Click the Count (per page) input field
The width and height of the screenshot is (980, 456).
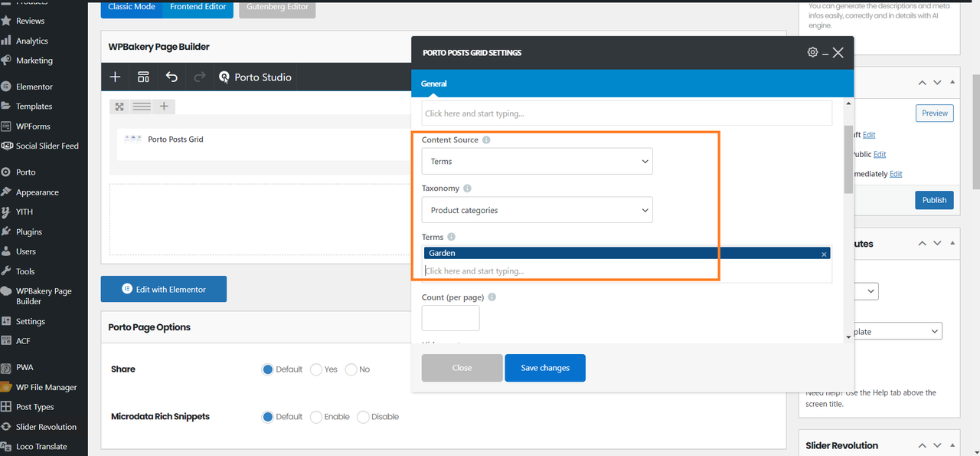(x=451, y=318)
